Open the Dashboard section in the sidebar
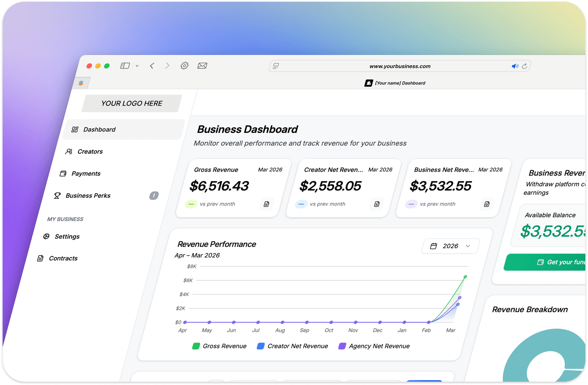 [99, 129]
